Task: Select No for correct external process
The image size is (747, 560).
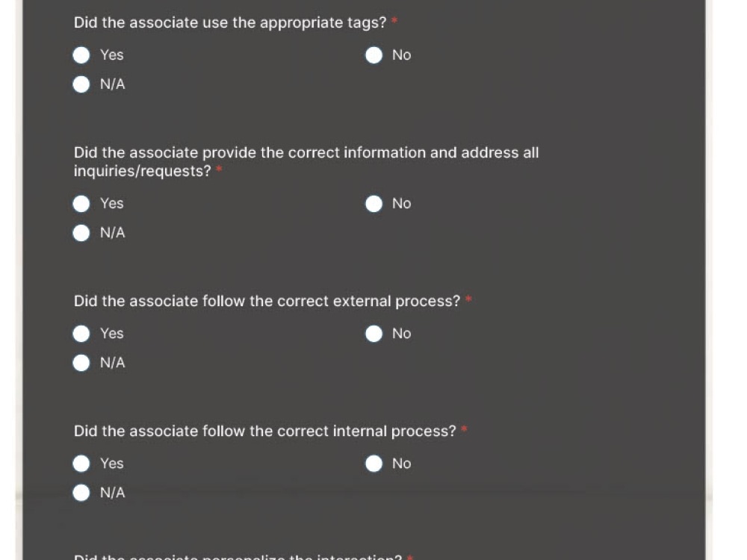Action: (x=373, y=334)
